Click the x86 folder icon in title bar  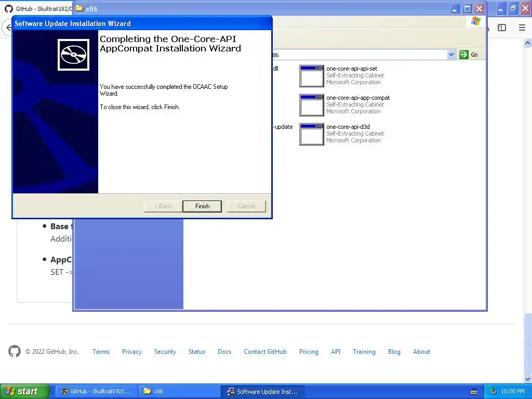pyautogui.click(x=79, y=8)
